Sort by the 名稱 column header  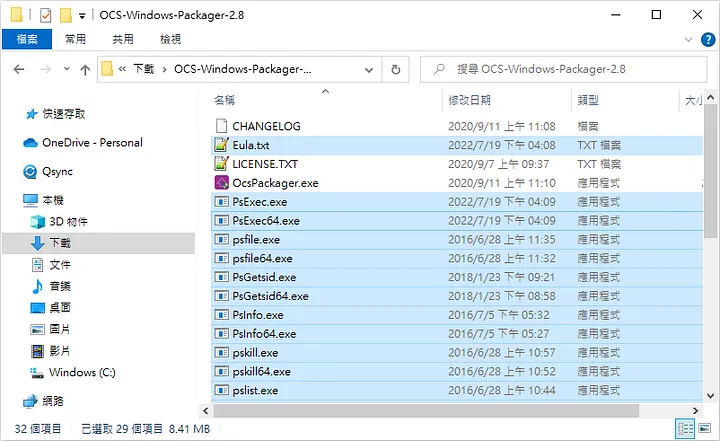[224, 100]
